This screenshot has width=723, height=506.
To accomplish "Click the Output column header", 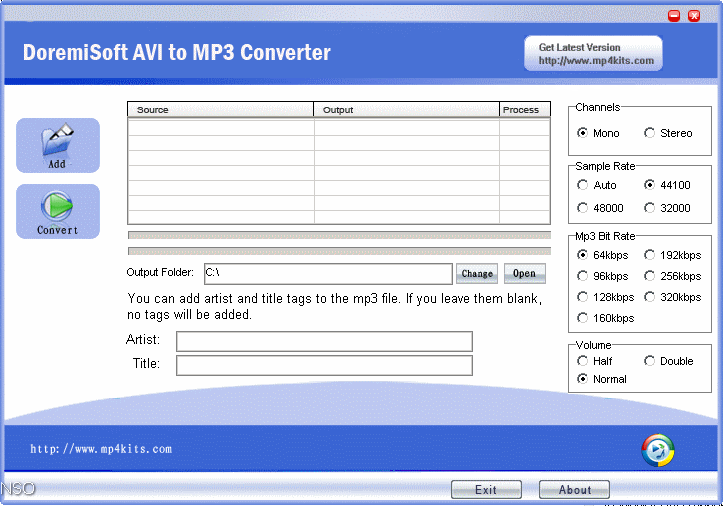I will [x=406, y=110].
